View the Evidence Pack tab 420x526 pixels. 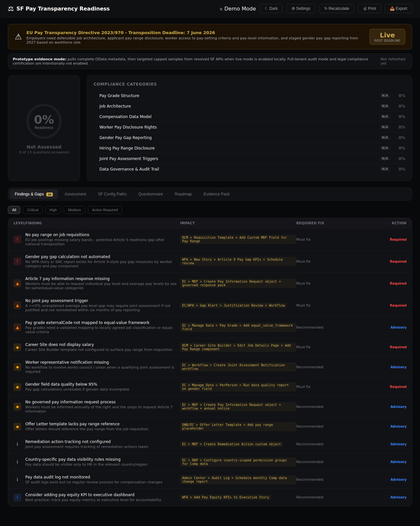(217, 194)
